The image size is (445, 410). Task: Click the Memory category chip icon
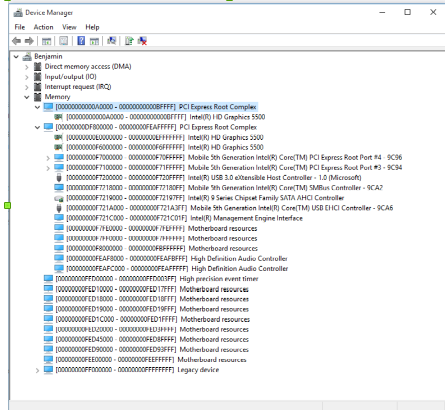(x=38, y=97)
